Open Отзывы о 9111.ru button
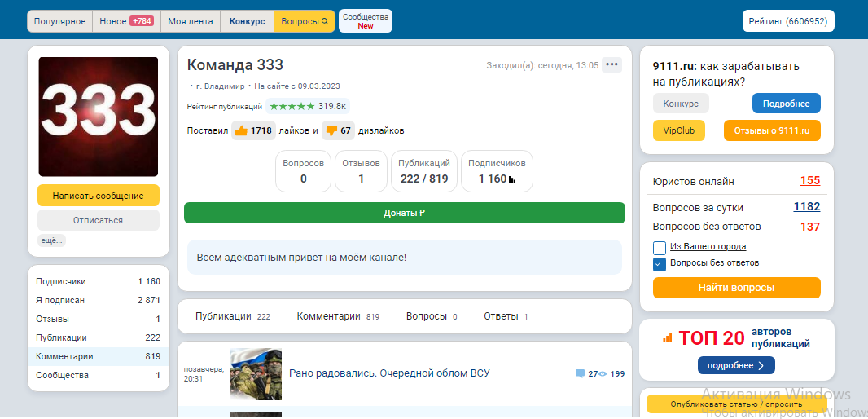868x419 pixels. tap(772, 130)
